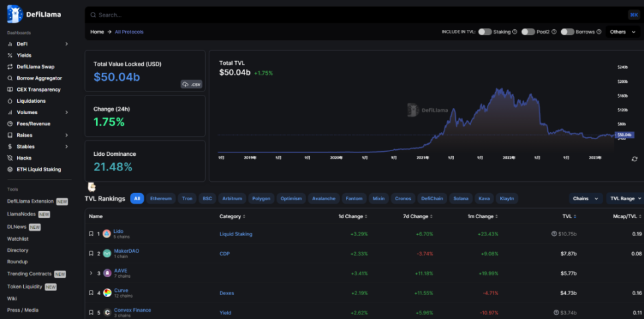Select the Tron chain tab

coord(187,198)
